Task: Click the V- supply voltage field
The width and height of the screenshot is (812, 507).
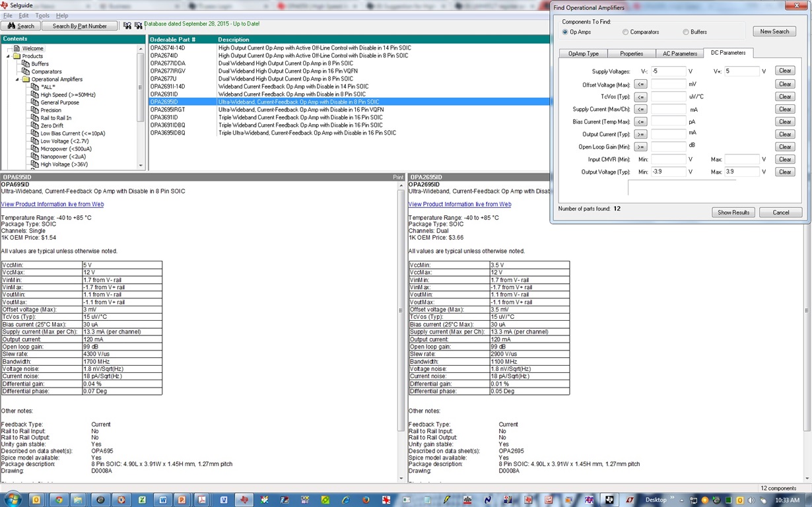Action: click(x=668, y=71)
